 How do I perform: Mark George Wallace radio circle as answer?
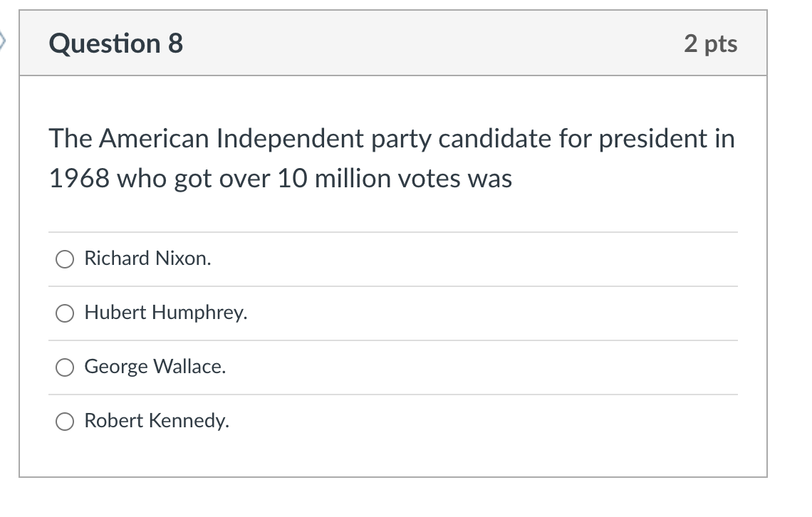click(65, 367)
